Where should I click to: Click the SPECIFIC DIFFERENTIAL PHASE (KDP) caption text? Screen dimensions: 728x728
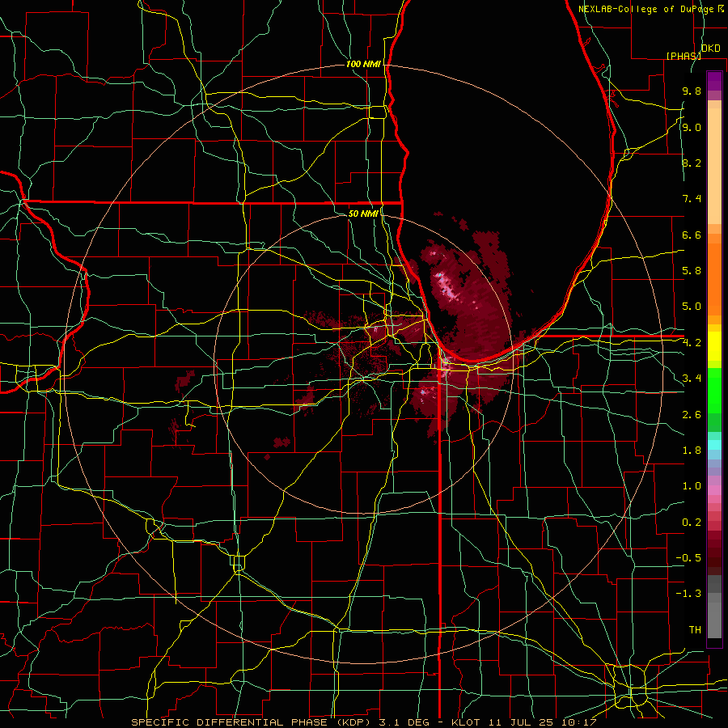(x=252, y=722)
